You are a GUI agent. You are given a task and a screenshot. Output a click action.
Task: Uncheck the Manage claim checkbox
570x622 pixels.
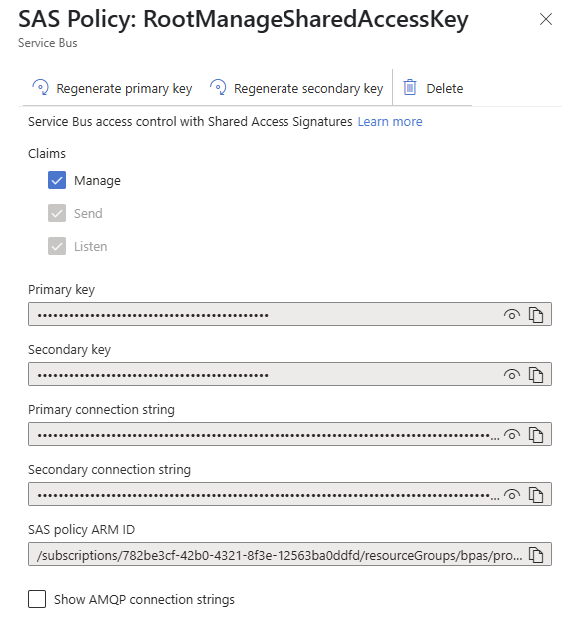coord(57,180)
